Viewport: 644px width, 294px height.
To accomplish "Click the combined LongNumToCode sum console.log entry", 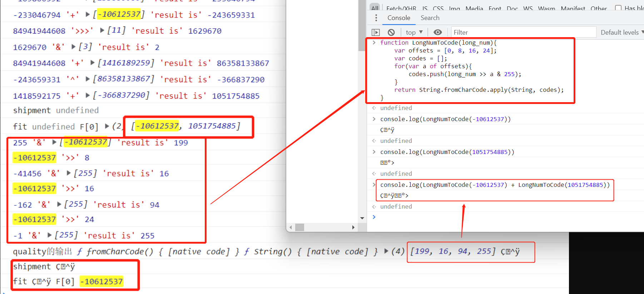I will (x=495, y=185).
